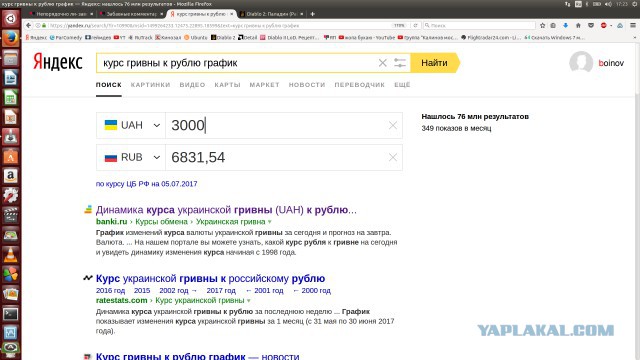The height and width of the screenshot is (360, 640).
Task: Open the 2016 год sublink
Action: [x=110, y=291]
